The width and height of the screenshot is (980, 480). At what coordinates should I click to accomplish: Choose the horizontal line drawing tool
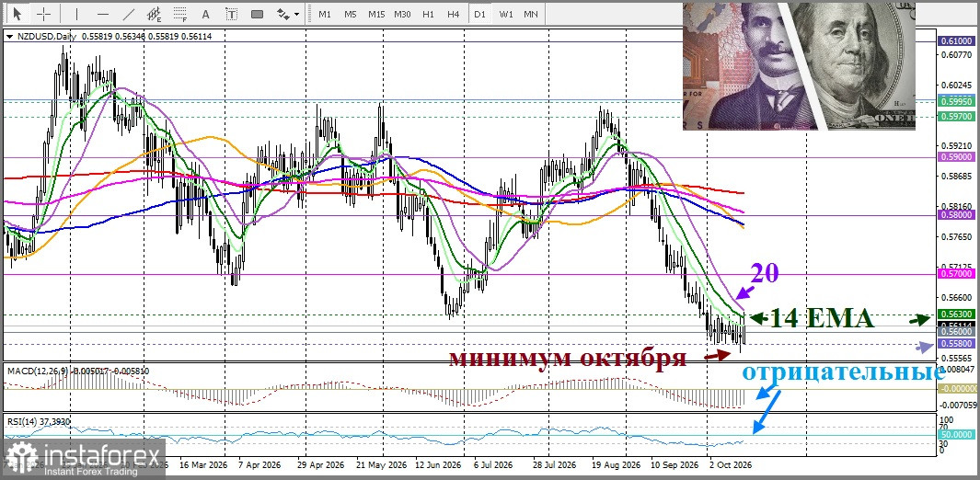click(103, 13)
